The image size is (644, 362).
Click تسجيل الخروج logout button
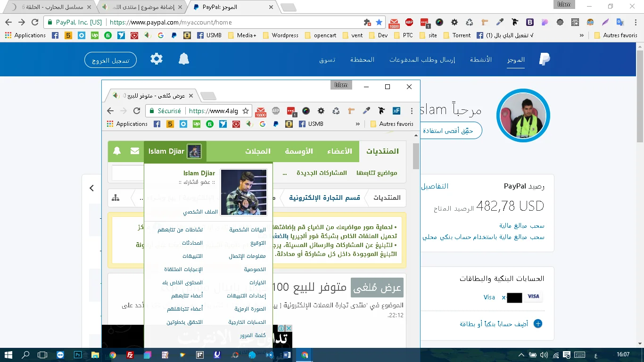pos(110,60)
